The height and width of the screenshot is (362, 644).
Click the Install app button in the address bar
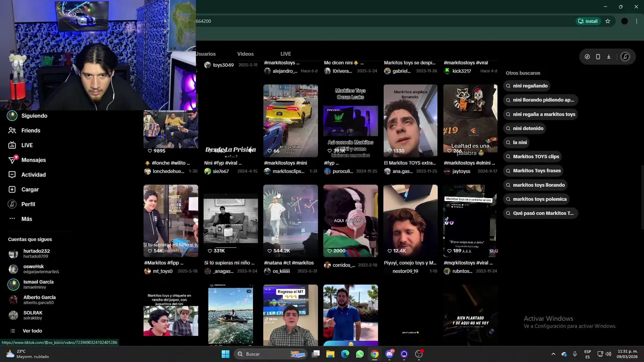[588, 21]
